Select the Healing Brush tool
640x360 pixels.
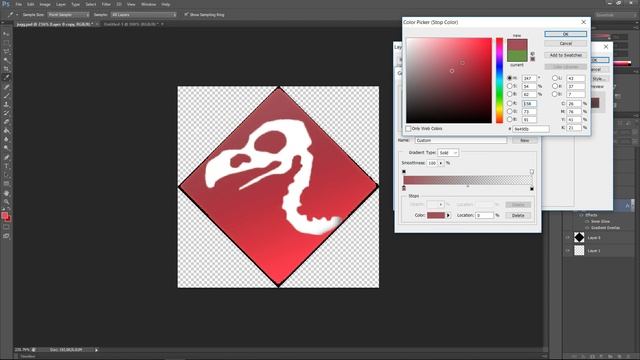pyautogui.click(x=6, y=87)
